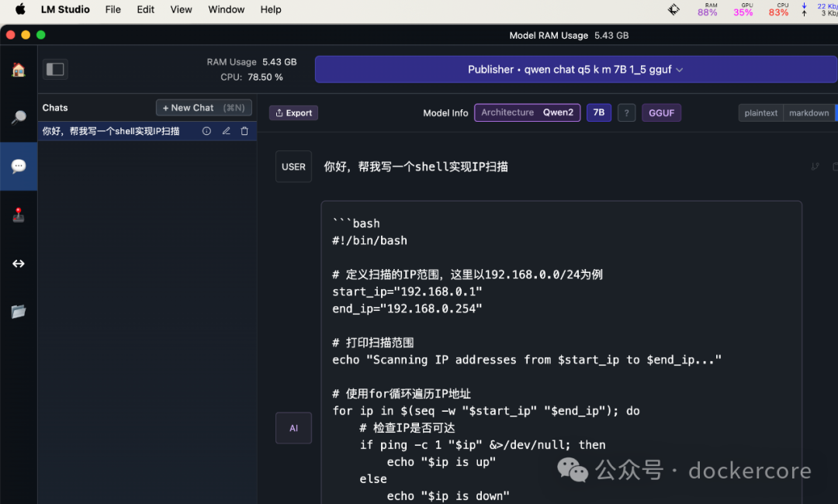838x504 pixels.
Task: Click the code line start_ip="192.168.0.1"
Action: (x=407, y=292)
